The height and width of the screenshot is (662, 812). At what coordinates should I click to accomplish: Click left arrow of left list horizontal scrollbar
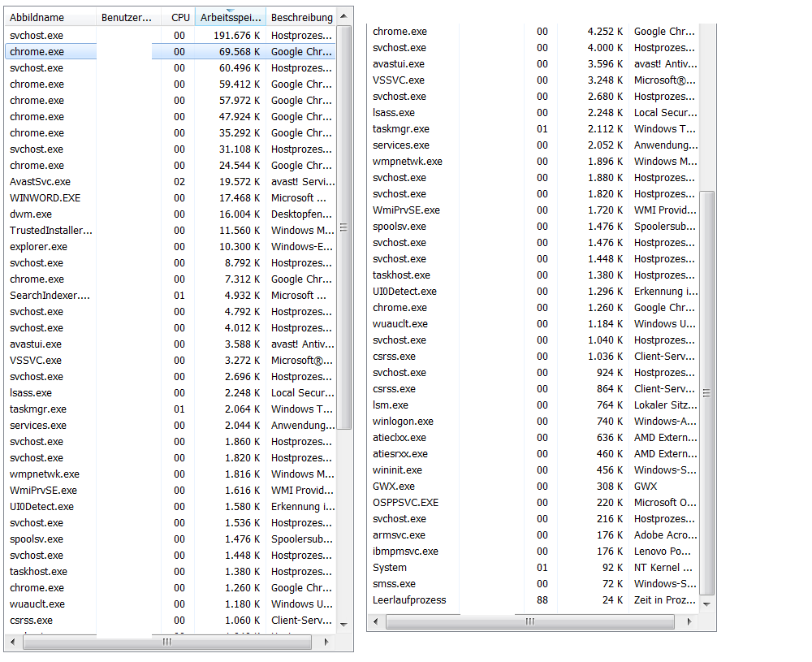click(x=12, y=643)
